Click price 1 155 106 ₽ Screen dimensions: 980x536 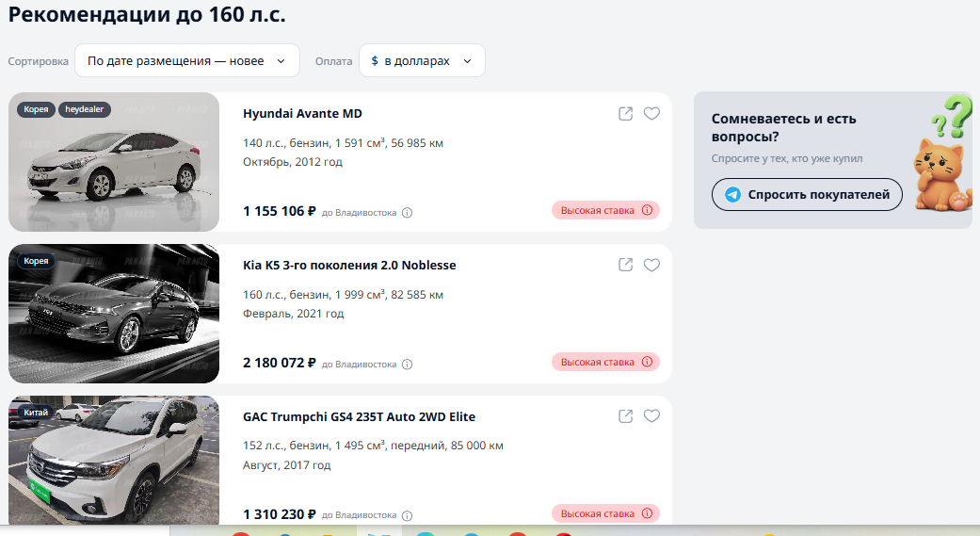(x=280, y=211)
